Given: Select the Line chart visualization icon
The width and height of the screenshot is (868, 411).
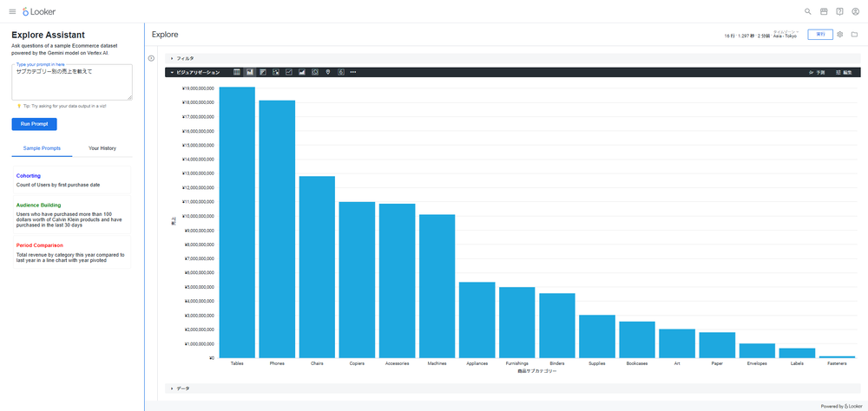Looking at the screenshot, I should click(x=289, y=73).
